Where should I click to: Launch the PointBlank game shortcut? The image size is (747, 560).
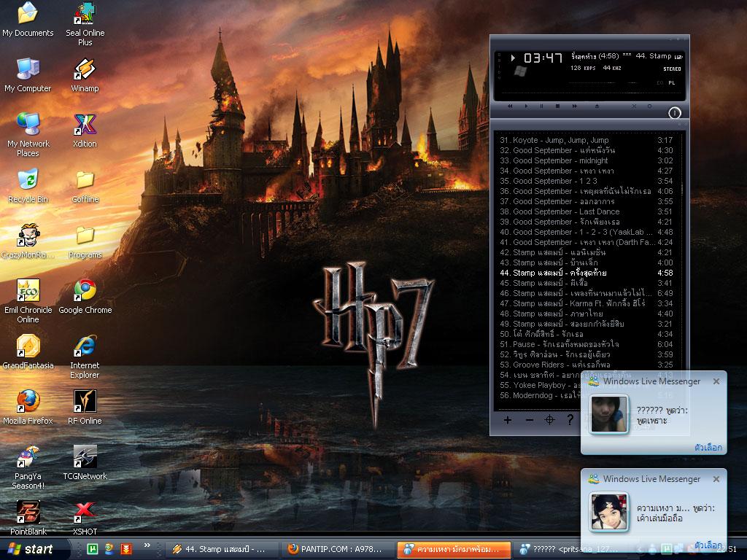click(28, 518)
